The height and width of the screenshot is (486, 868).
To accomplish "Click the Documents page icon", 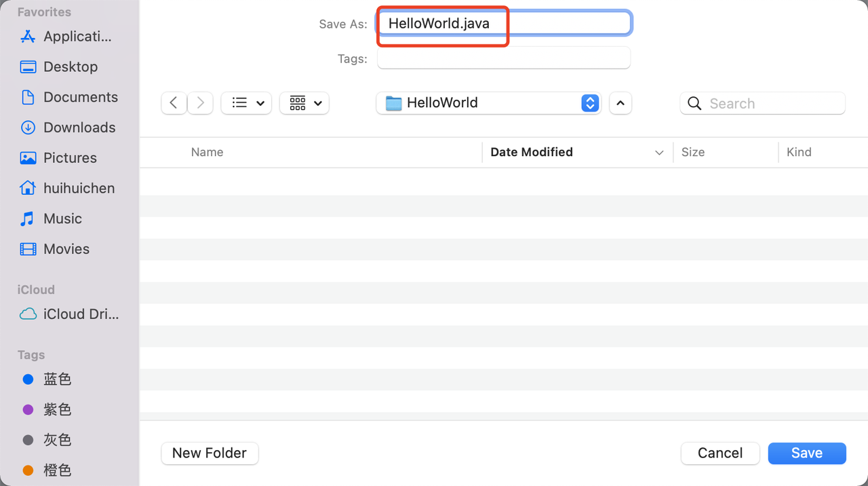I will (28, 97).
